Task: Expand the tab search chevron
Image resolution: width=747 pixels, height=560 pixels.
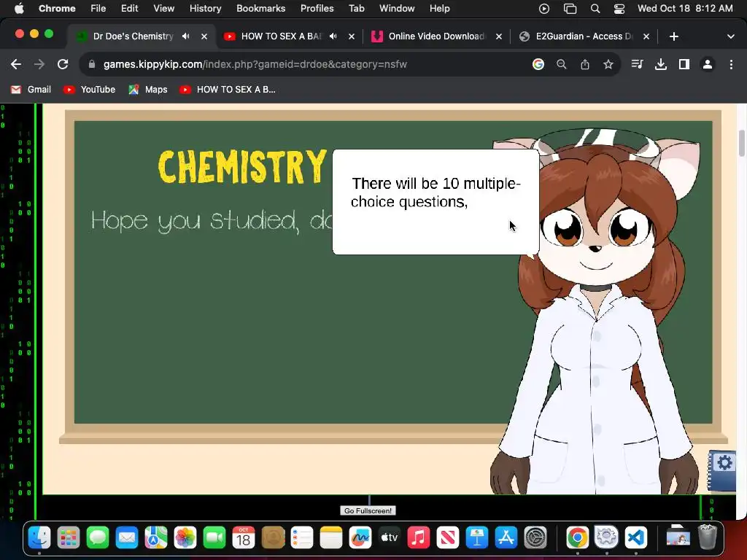Action: click(731, 36)
